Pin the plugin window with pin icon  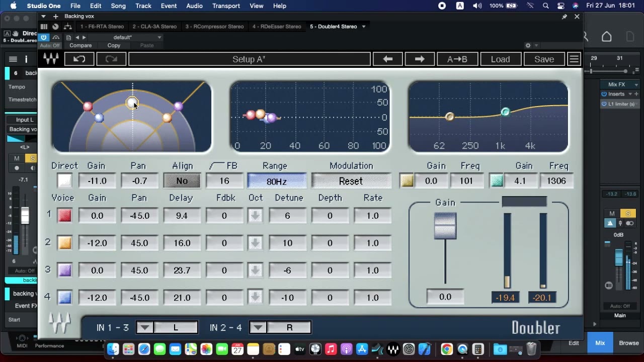pyautogui.click(x=565, y=17)
